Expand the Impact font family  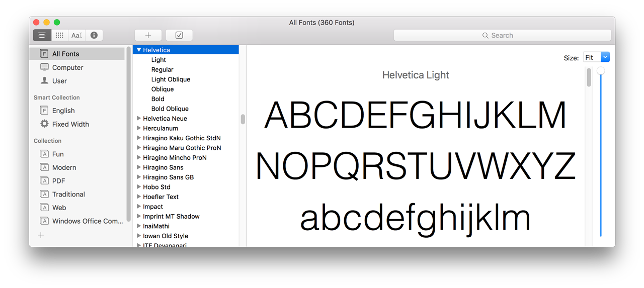139,207
